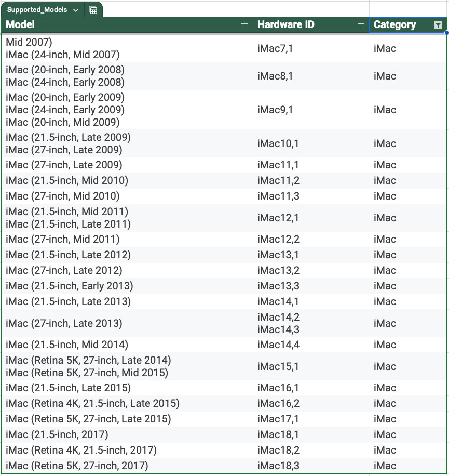Select the iMac12,2 hardware ID cell

click(311, 239)
